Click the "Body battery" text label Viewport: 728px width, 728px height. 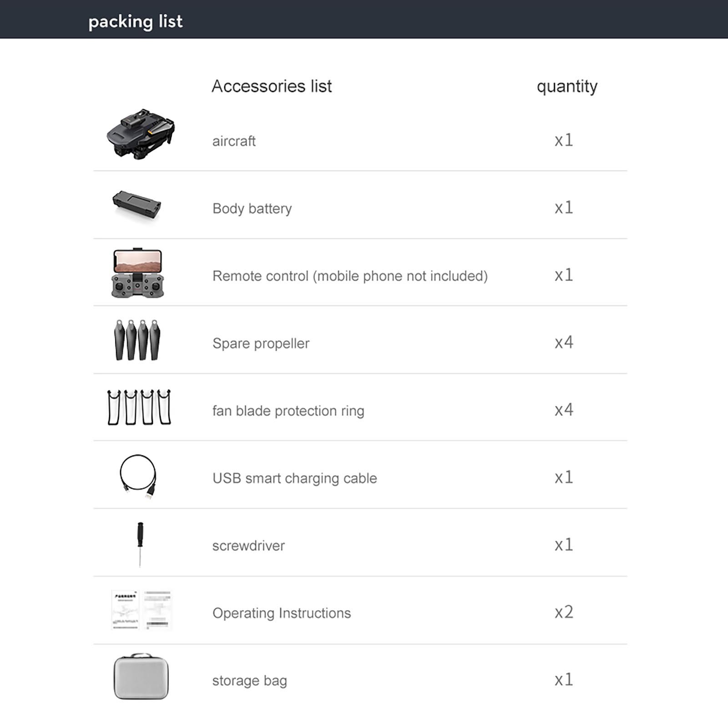252,208
